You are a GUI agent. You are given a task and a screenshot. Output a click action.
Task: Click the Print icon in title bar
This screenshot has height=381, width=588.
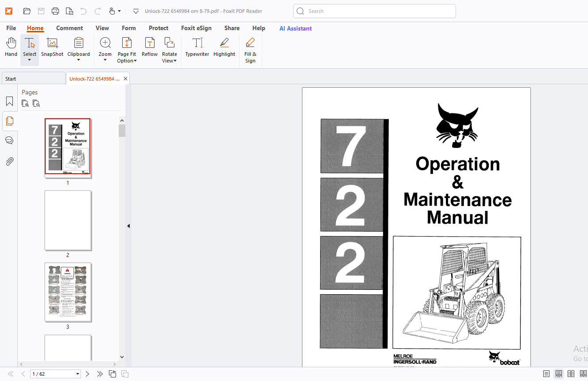[x=55, y=11]
